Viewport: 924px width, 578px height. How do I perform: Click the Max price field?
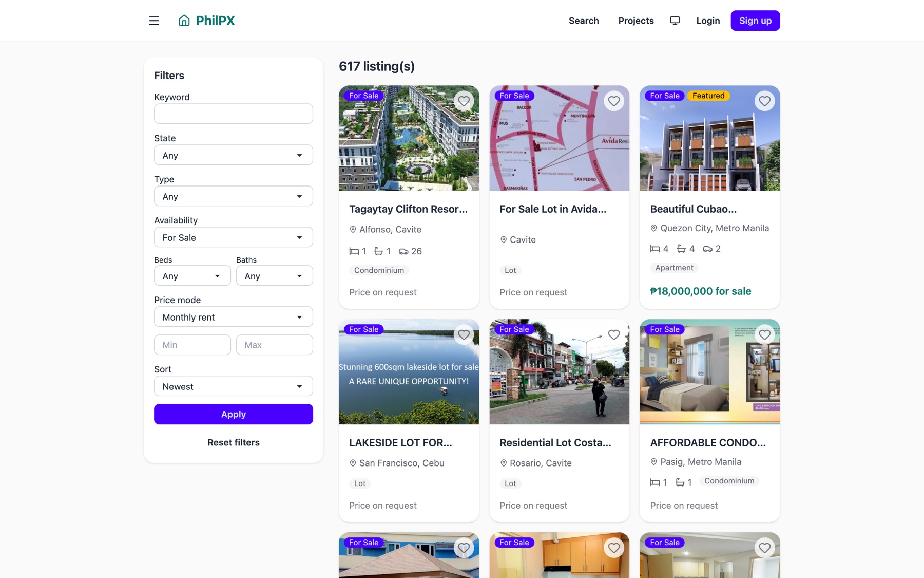[275, 345]
